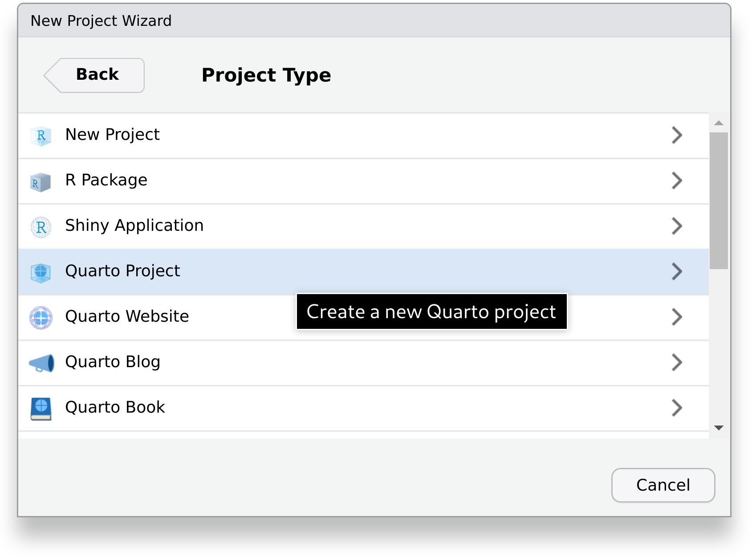Expand R Package with its right chevron
Viewport: 756px width, 557px height.
click(x=676, y=181)
